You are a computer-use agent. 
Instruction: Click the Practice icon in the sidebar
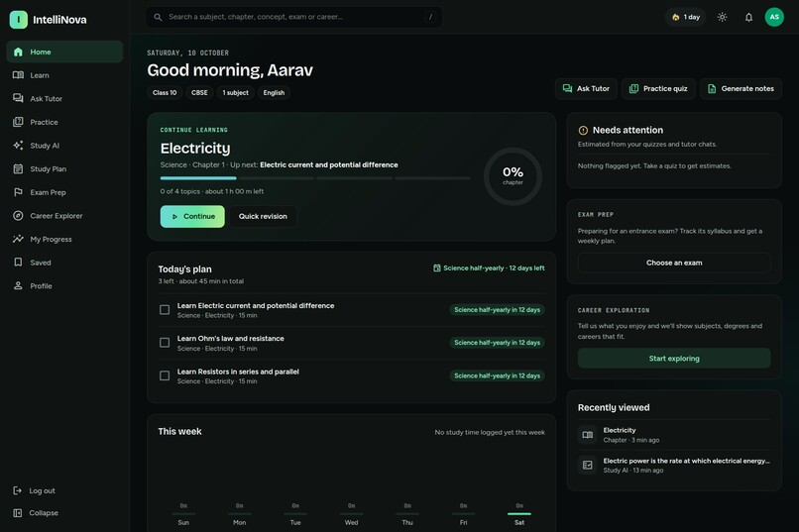(x=19, y=122)
